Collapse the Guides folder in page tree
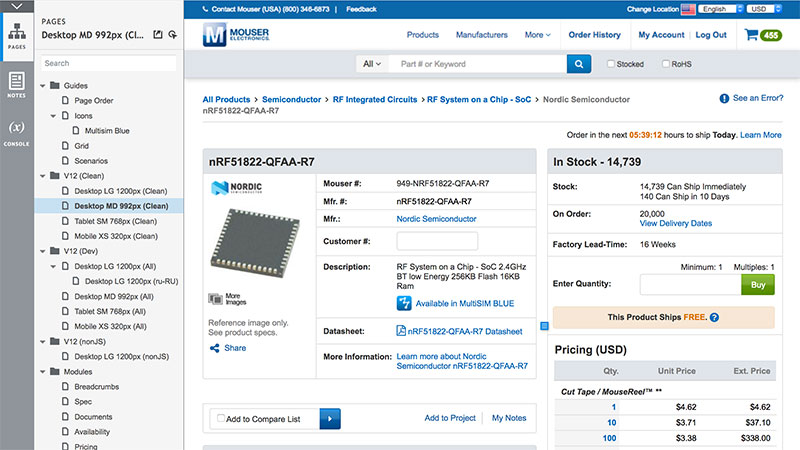Image resolution: width=800 pixels, height=450 pixels. 43,85
